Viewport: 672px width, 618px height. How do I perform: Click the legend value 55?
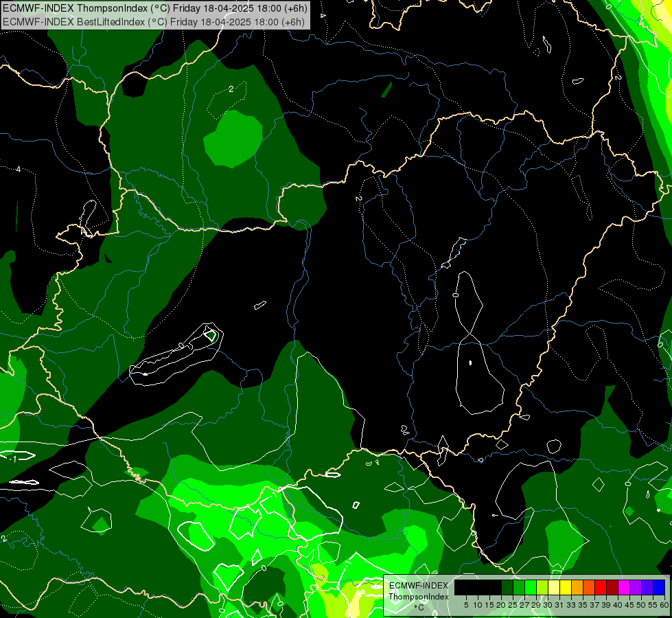pos(653,605)
